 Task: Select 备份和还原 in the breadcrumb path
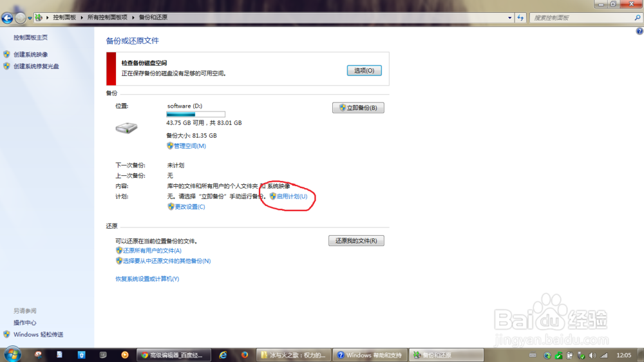click(153, 17)
